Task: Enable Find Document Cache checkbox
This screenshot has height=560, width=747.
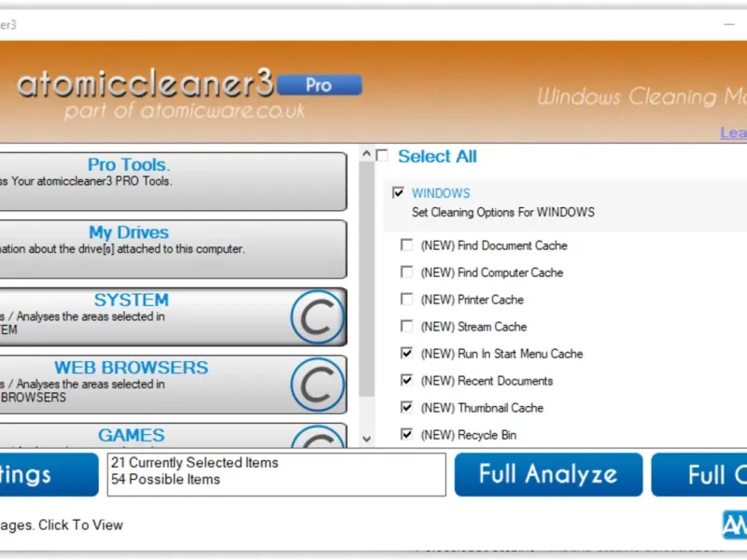Action: (406, 245)
